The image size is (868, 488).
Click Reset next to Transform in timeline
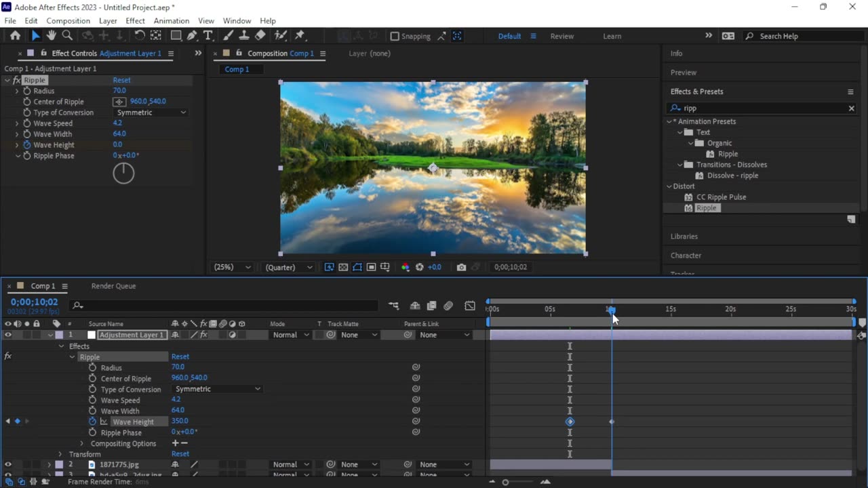[180, 454]
